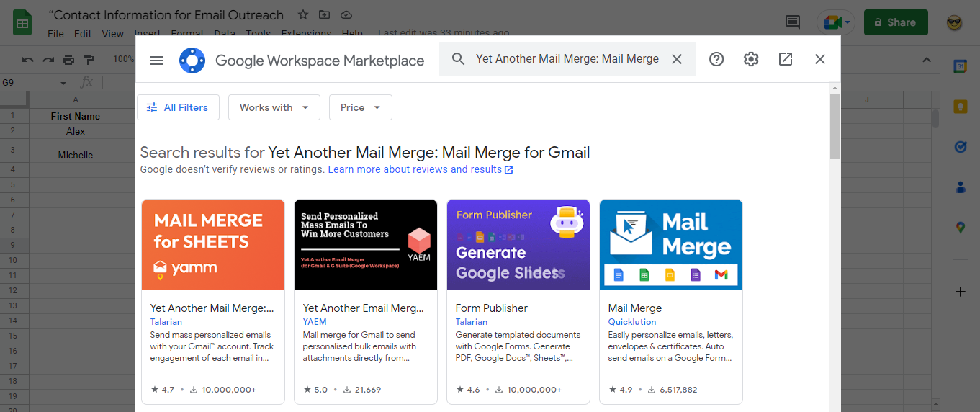Click the Mail Merge title text
Viewport: 980px width, 412px height.
(x=635, y=308)
